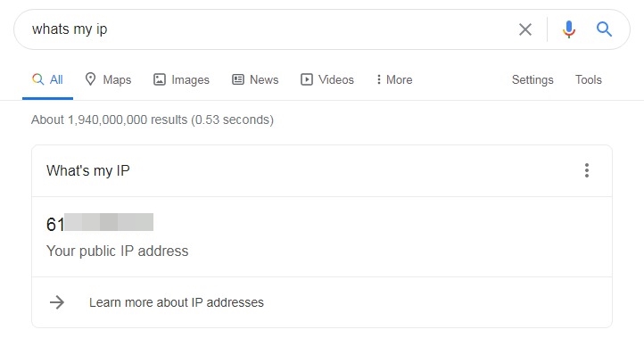The image size is (644, 338).
Task: Click the What's my IP card heading
Action: [88, 170]
